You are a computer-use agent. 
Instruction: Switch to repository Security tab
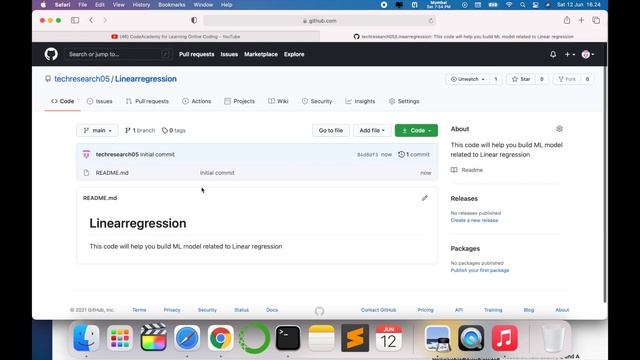(x=317, y=101)
